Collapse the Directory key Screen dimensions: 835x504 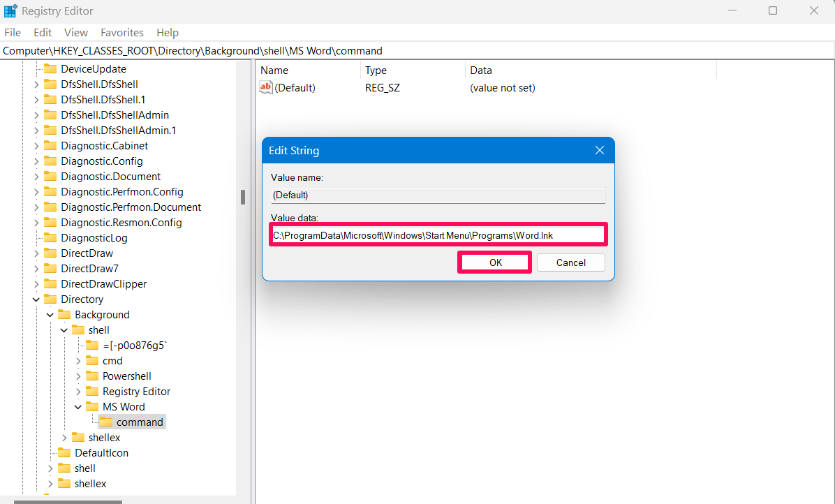36,299
